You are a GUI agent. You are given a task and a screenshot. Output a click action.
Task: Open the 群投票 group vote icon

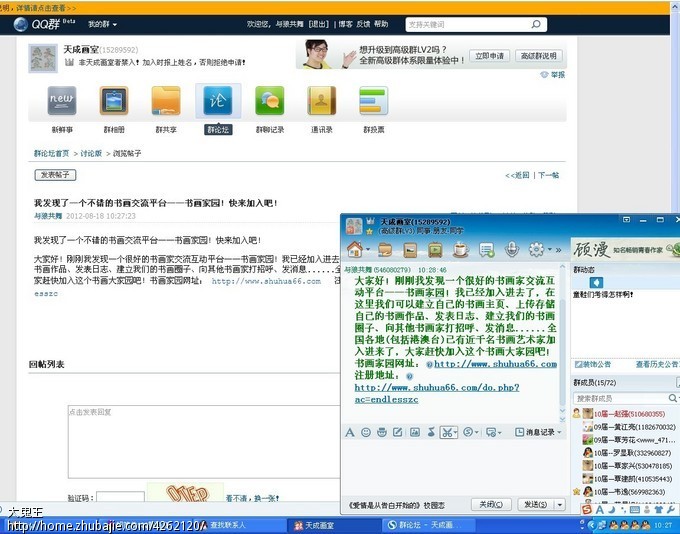(373, 101)
